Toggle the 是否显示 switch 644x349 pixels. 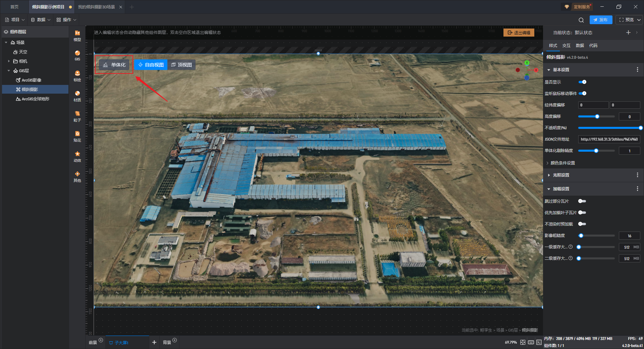click(582, 82)
